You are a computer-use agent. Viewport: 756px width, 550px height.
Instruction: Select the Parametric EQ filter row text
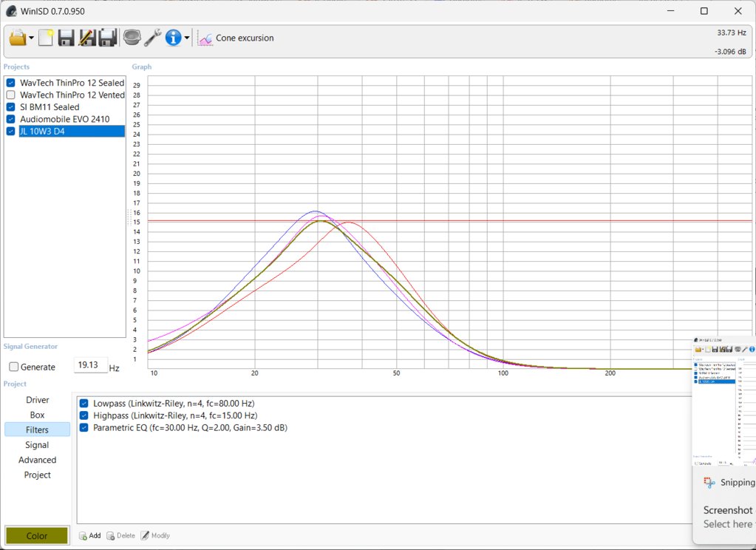(x=190, y=427)
